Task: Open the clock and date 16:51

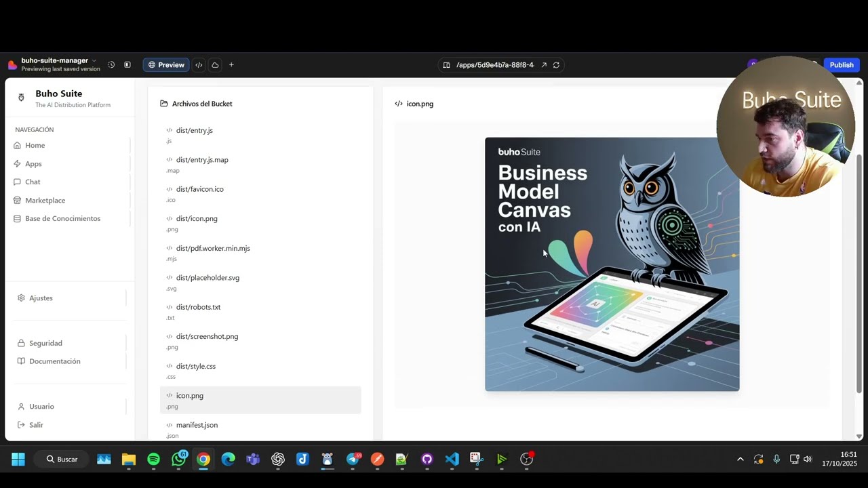Action: coord(840,460)
